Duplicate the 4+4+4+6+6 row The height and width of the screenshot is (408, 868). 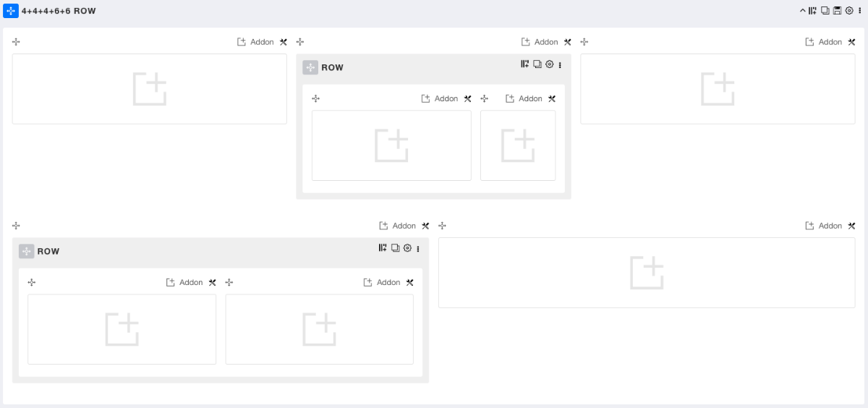(x=825, y=11)
